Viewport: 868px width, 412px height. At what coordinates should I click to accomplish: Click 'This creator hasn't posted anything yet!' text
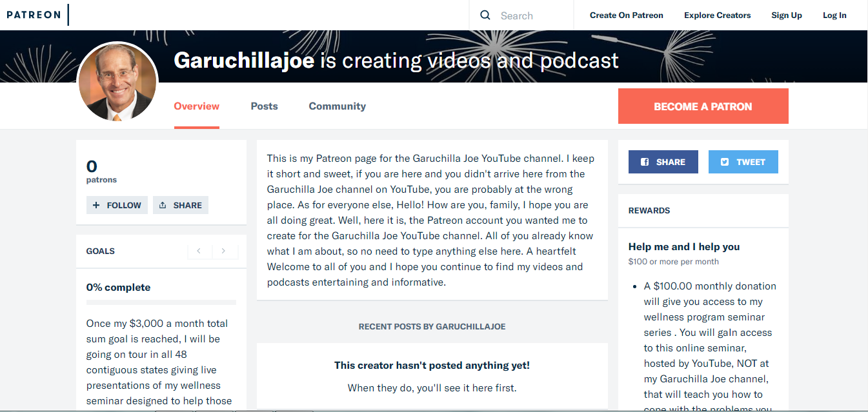coord(432,366)
